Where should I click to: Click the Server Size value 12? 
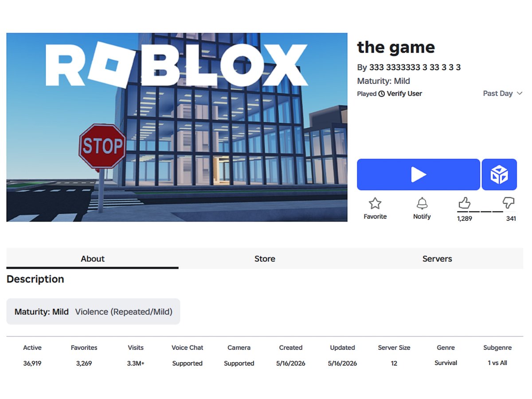[x=394, y=363]
